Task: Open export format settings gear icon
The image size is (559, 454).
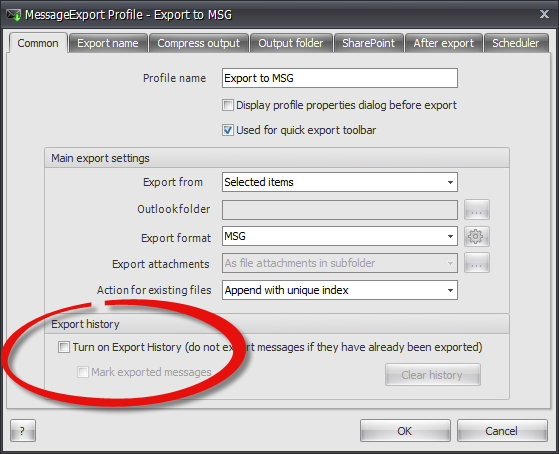Action: [476, 236]
